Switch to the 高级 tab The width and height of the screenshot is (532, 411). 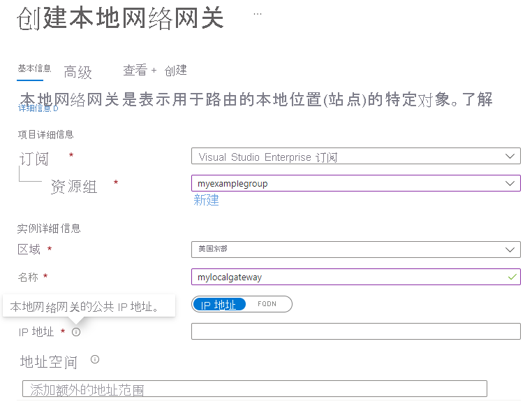point(77,72)
